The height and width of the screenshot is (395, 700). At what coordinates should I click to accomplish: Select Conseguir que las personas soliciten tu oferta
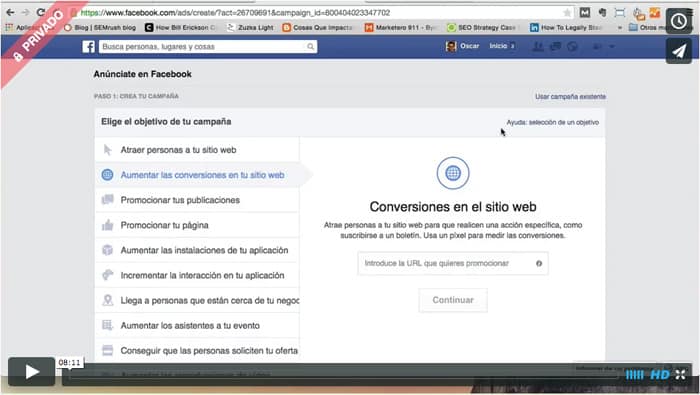tap(197, 350)
